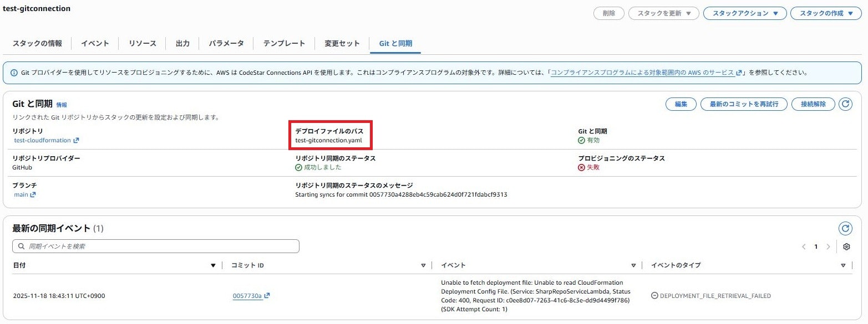Switch to テンプレート tab
The width and height of the screenshot is (868, 324).
point(284,43)
